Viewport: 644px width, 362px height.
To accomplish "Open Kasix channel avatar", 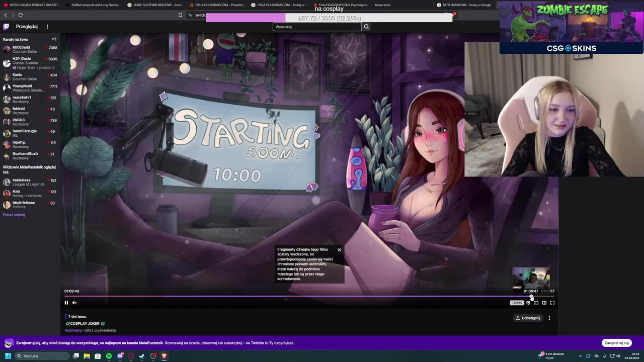I will pos(7,77).
